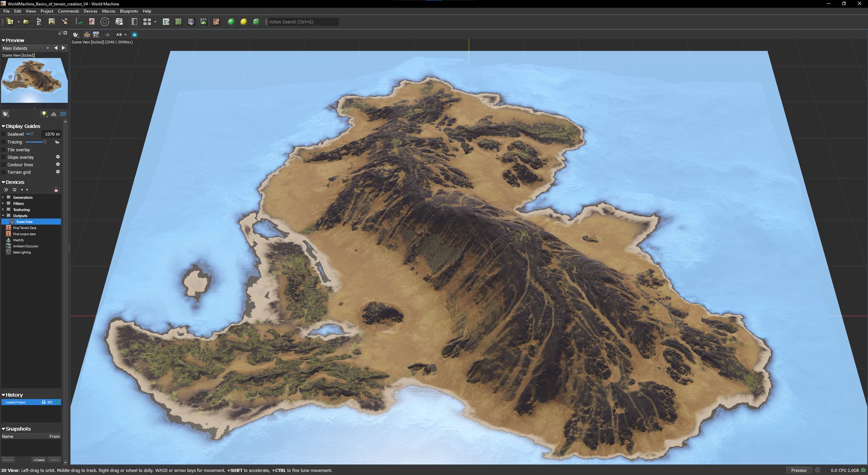Click the red-brown texture view icon
Screen dimensions: 868x475
[217, 22]
